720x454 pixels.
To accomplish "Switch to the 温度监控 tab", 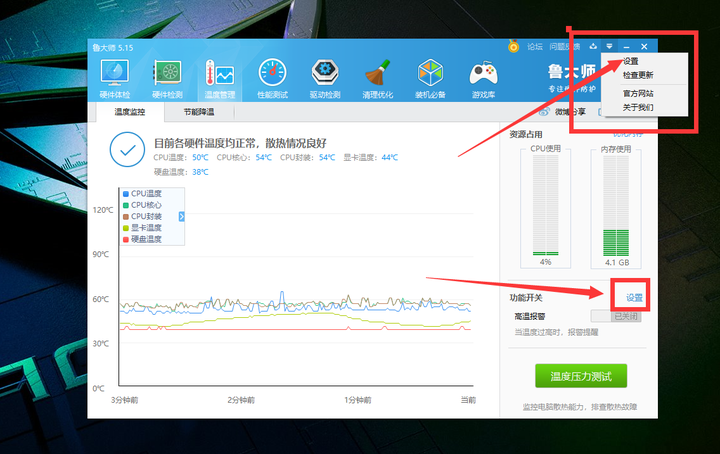I will (130, 112).
